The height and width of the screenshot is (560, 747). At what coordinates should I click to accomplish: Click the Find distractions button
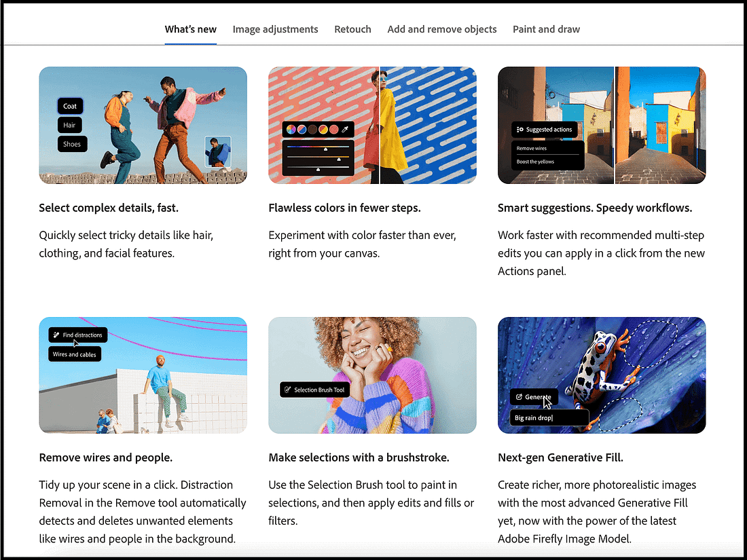click(x=78, y=335)
